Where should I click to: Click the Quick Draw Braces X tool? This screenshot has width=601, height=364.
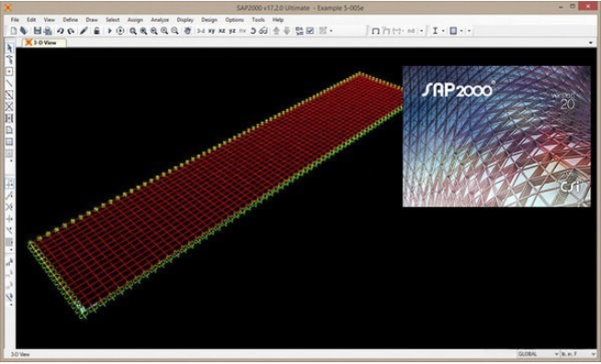(x=9, y=107)
